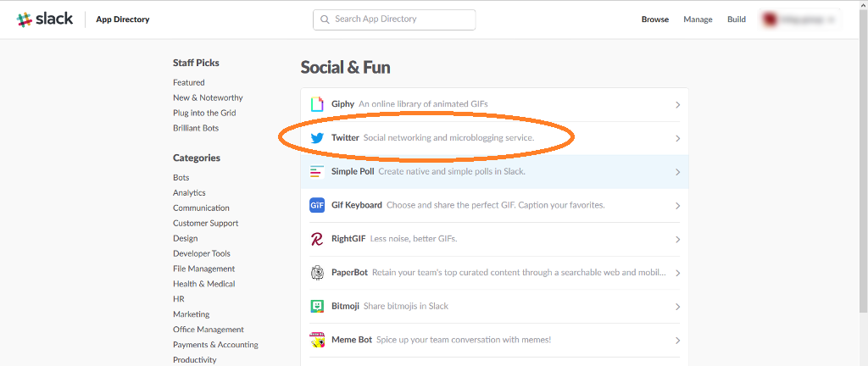Click the magnifier icon in search box
Image resolution: width=868 pixels, height=366 pixels.
[x=325, y=19]
